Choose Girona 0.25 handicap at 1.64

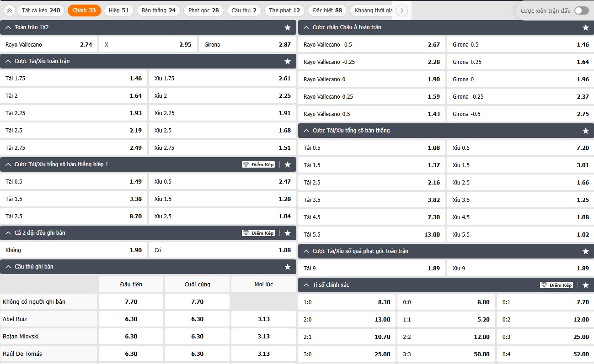point(520,62)
